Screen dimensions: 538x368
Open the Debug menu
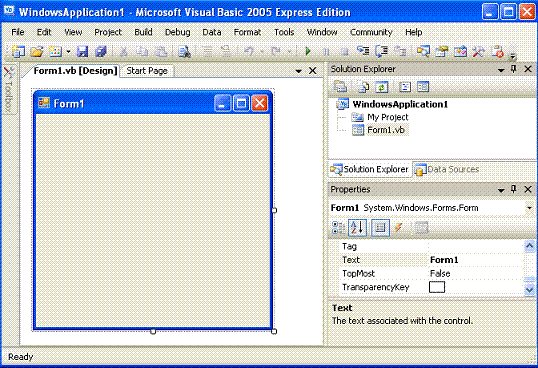(x=177, y=32)
